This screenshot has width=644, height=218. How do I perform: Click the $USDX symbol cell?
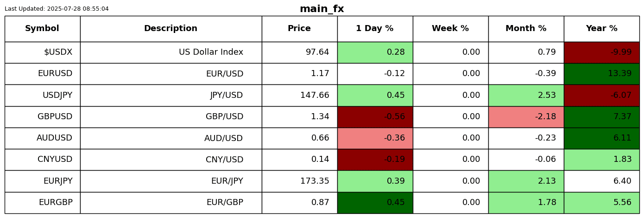(42, 52)
